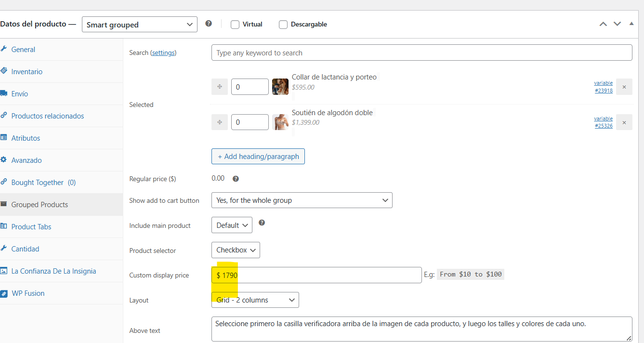644x343 pixels.
Task: Move product data panel down arrow
Action: pyautogui.click(x=617, y=24)
